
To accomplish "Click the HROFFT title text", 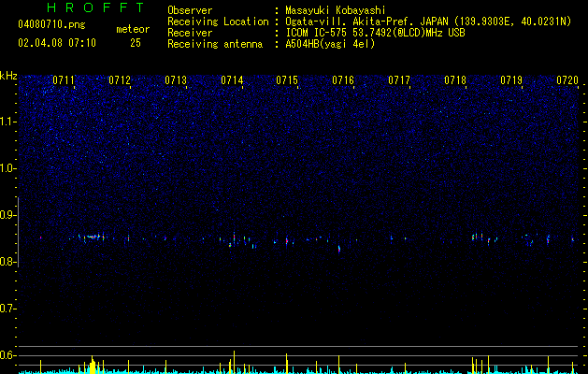I will click(x=96, y=7).
